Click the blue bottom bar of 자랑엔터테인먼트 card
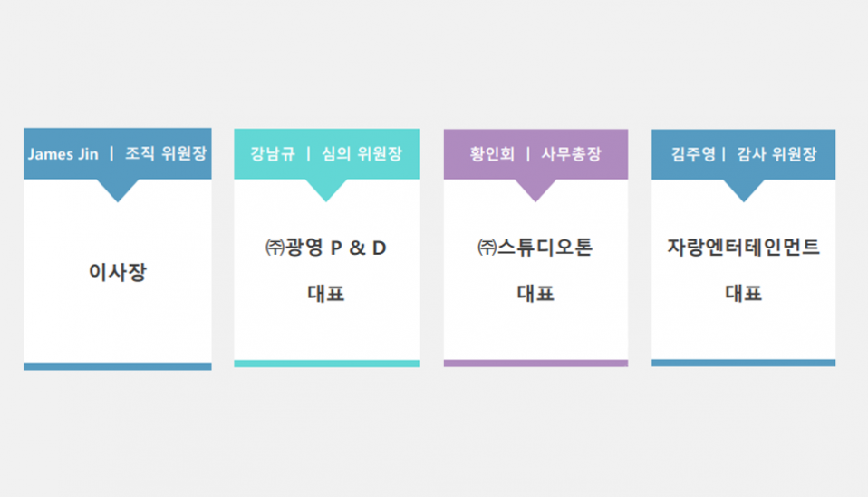The height and width of the screenshot is (497, 868). click(x=744, y=363)
